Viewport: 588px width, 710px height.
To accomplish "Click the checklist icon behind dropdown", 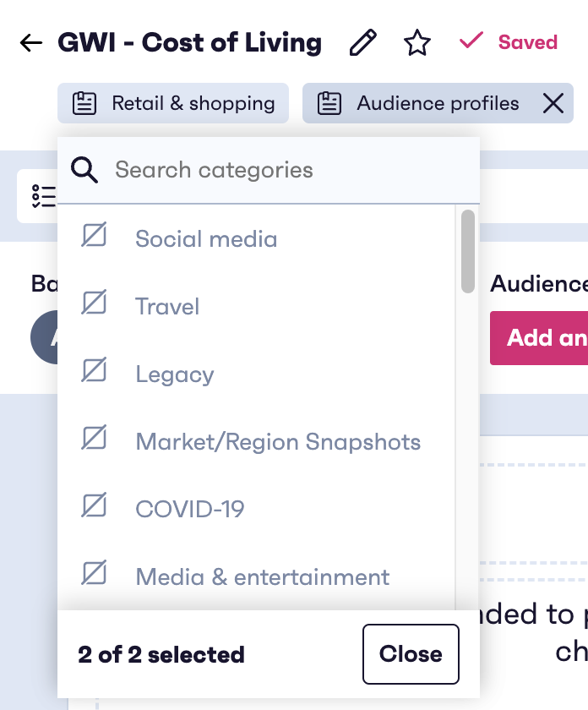I will pyautogui.click(x=44, y=196).
